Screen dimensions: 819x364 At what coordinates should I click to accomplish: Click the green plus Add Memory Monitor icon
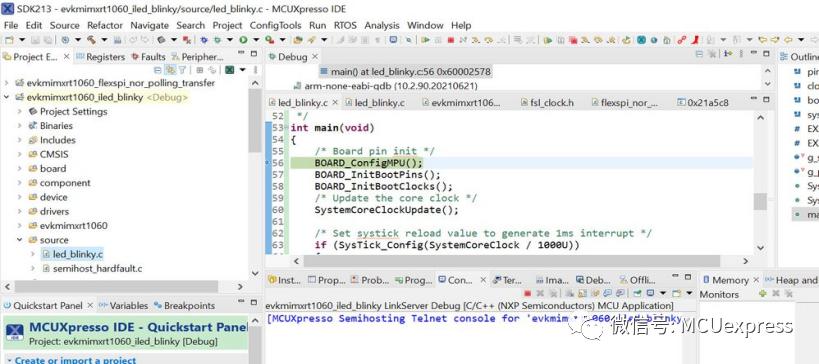coord(763,293)
